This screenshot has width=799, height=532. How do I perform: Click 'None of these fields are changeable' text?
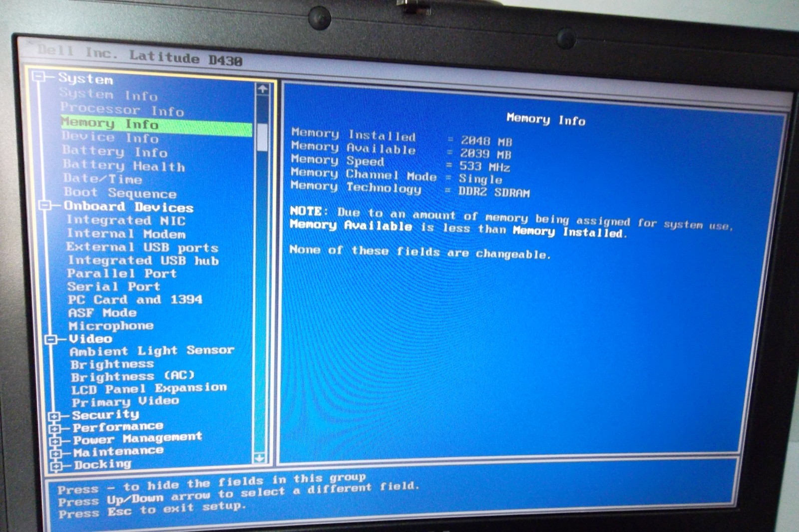(x=420, y=252)
